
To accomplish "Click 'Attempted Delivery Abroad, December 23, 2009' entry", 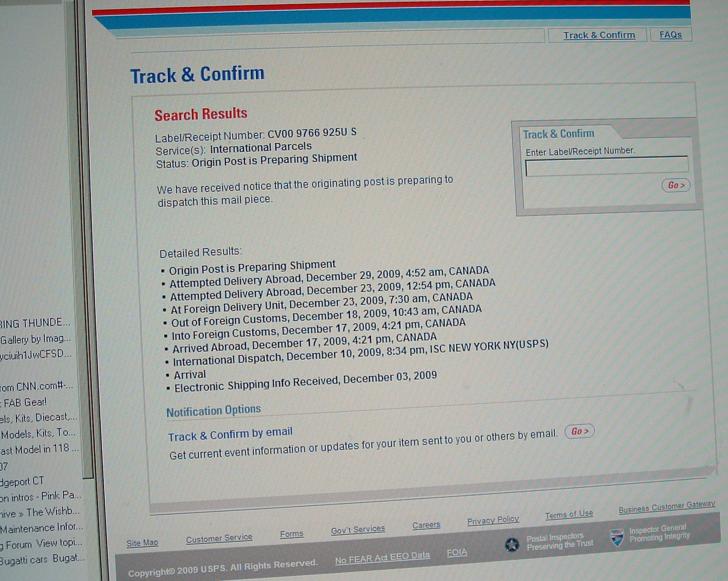I will click(x=333, y=290).
